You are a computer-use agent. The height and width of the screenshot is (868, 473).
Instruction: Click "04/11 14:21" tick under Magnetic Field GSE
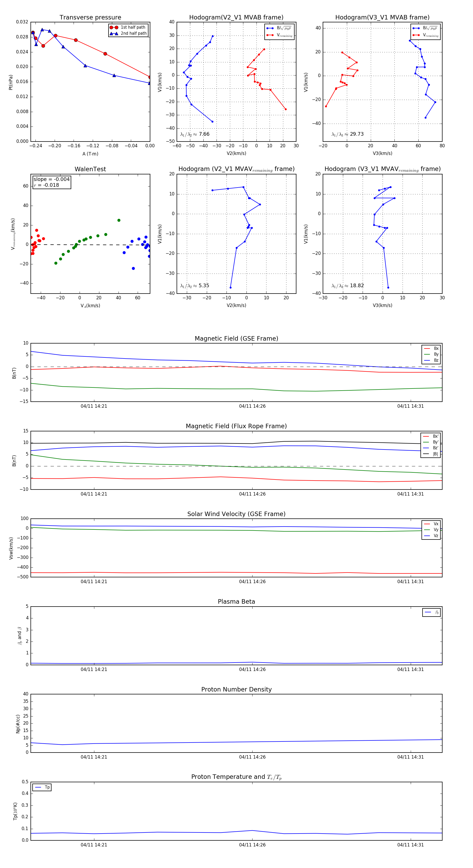(x=94, y=406)
